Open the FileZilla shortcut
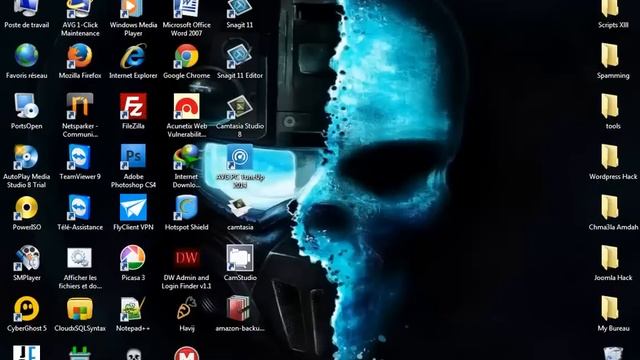This screenshot has width=640, height=360. click(133, 106)
